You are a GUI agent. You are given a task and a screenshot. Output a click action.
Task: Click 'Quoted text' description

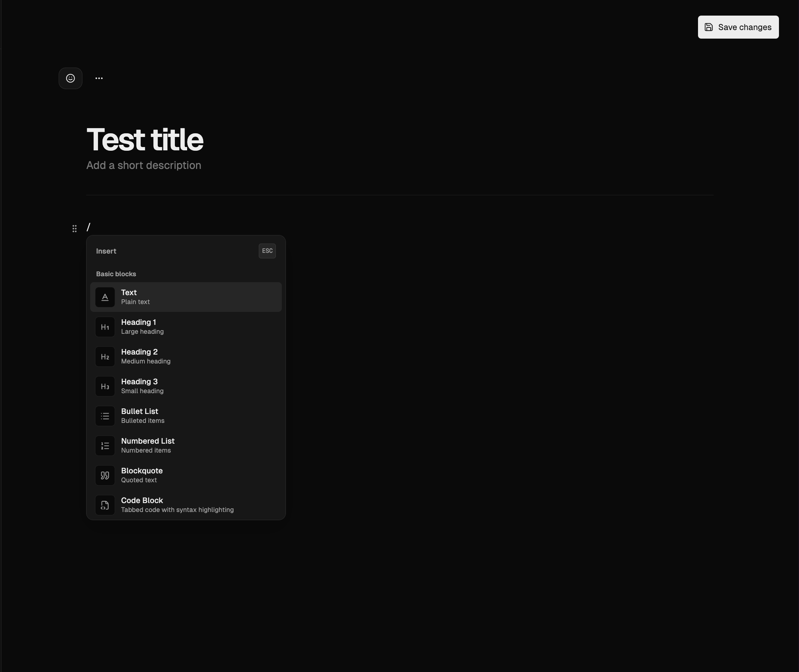pos(139,480)
